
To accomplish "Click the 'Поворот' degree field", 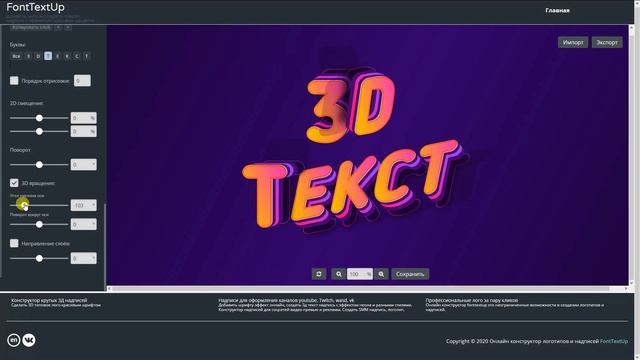I will [84, 164].
